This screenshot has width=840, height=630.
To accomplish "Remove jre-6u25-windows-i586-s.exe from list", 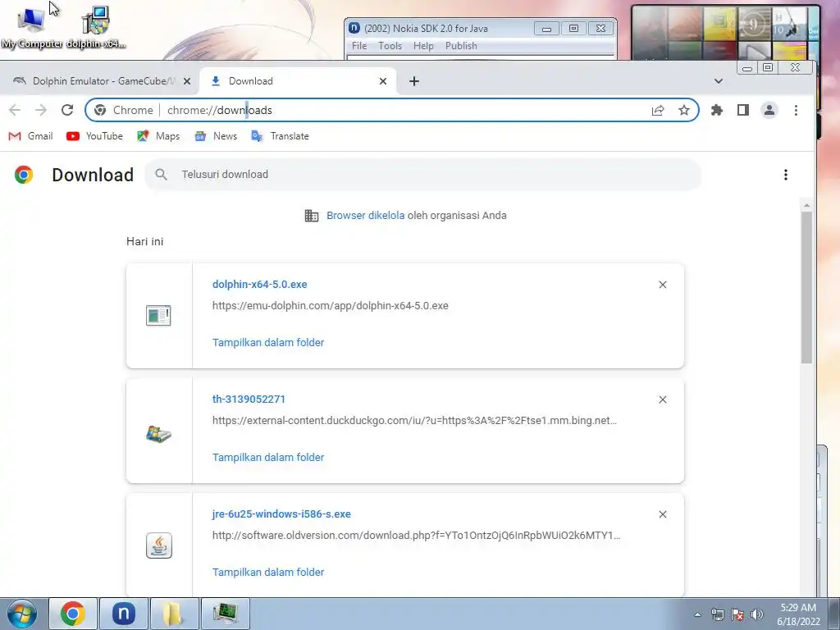I will click(663, 514).
